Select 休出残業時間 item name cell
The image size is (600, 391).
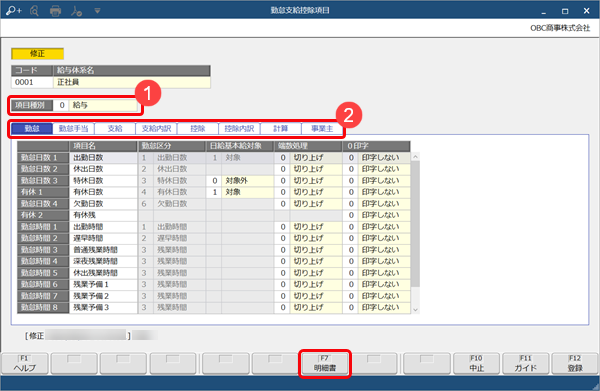pos(103,273)
